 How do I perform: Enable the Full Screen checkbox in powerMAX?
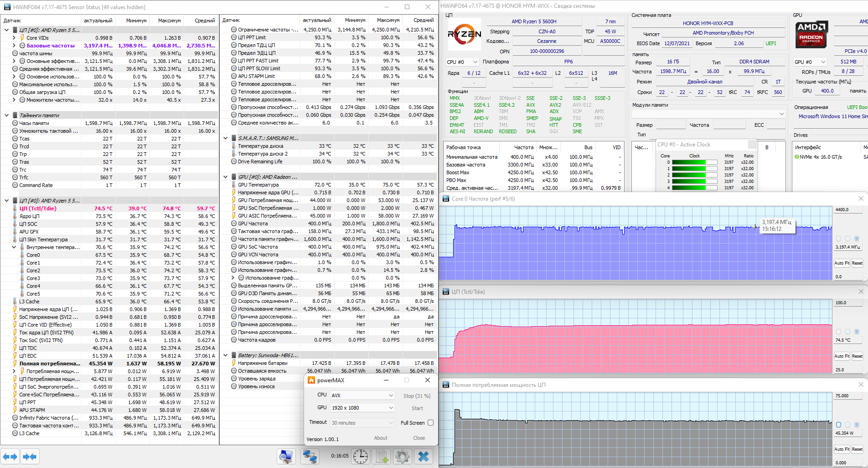coord(430,423)
